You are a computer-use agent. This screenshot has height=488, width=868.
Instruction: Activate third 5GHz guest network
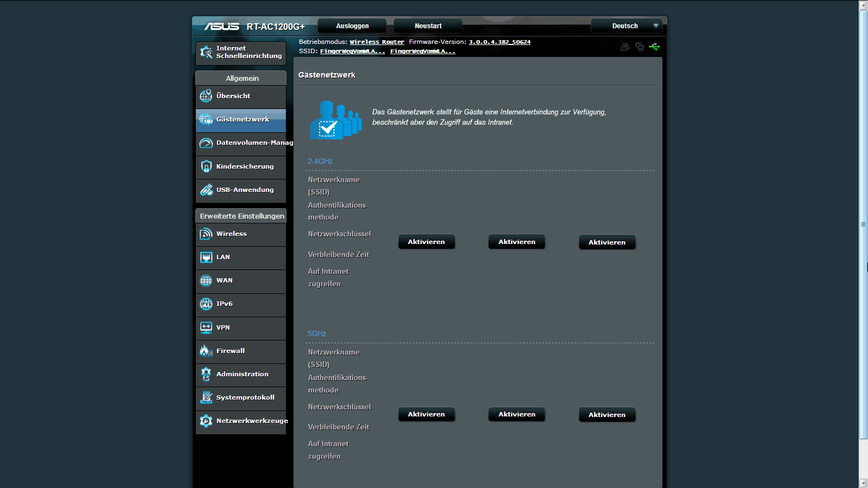pyautogui.click(x=607, y=415)
